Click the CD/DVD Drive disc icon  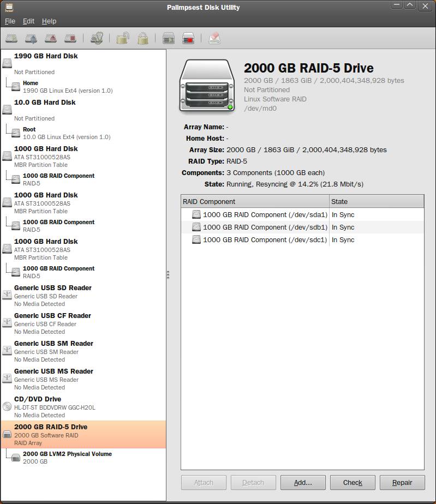[x=7, y=406]
